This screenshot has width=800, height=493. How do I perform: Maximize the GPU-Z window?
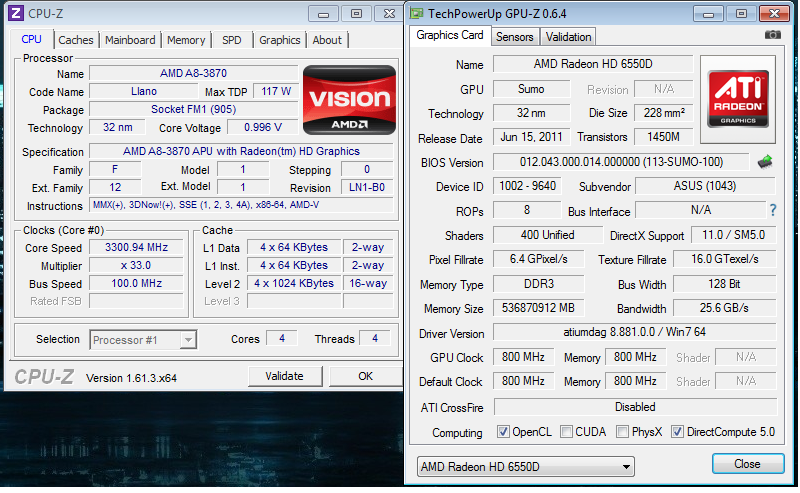741,14
